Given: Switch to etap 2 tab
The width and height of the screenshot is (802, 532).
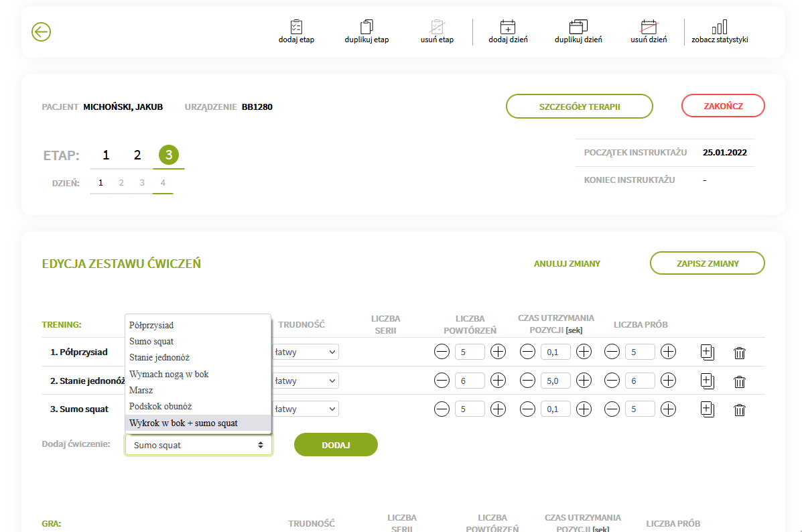Looking at the screenshot, I should (137, 155).
